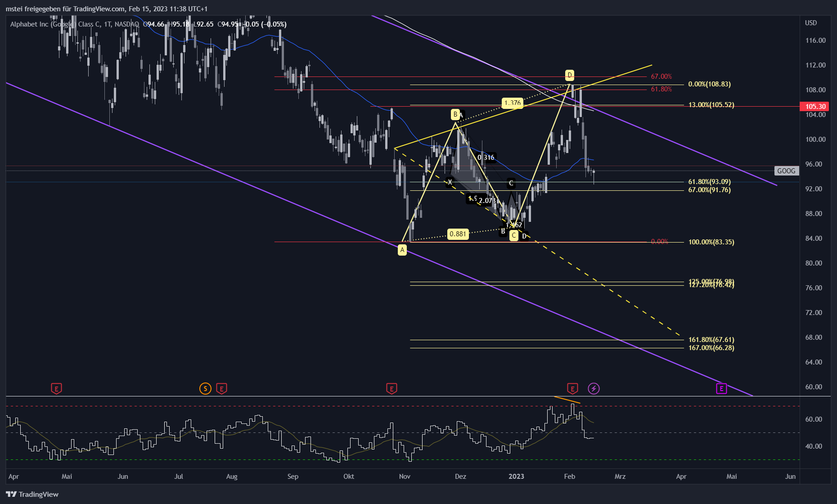The height and width of the screenshot is (504, 837).
Task: Click the Mrz time axis label
Action: pos(620,477)
